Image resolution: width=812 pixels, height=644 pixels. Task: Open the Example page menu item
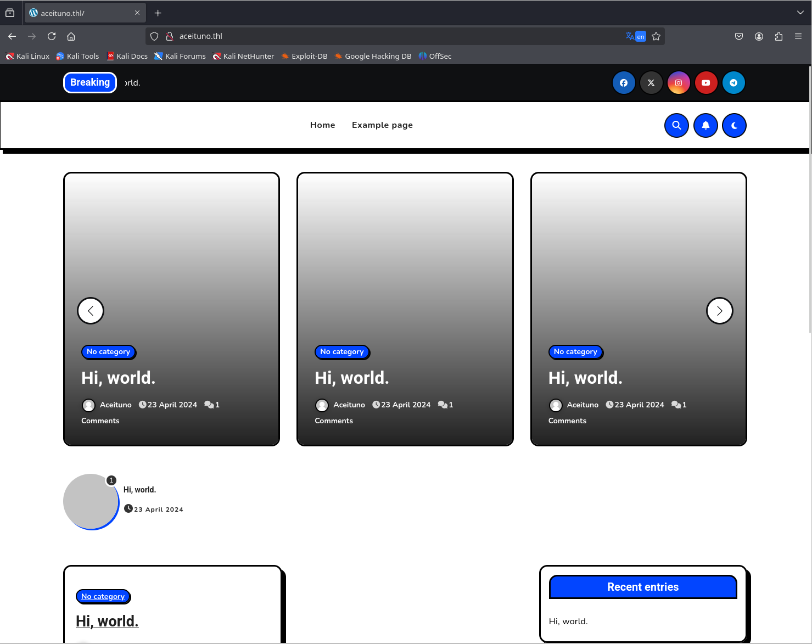point(382,125)
